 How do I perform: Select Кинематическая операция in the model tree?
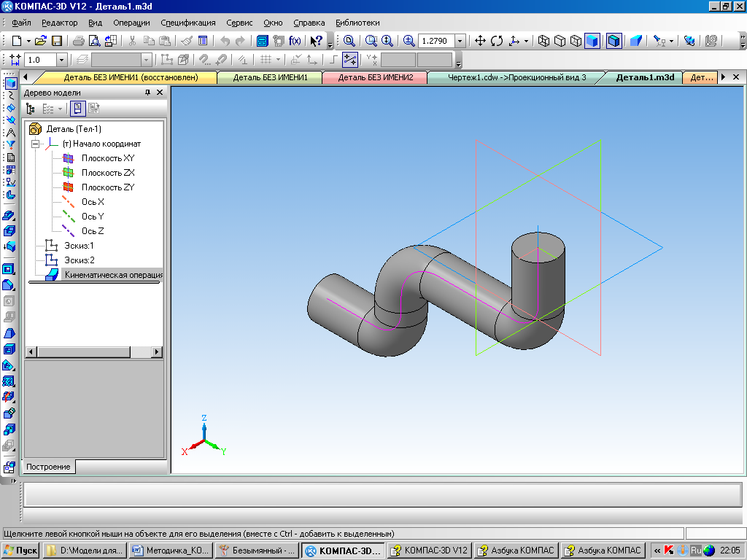coord(113,275)
